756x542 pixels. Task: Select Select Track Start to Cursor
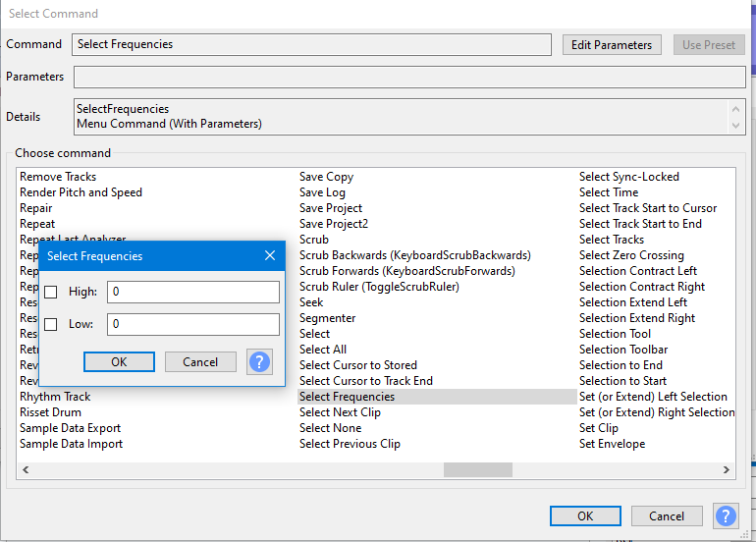tap(648, 208)
